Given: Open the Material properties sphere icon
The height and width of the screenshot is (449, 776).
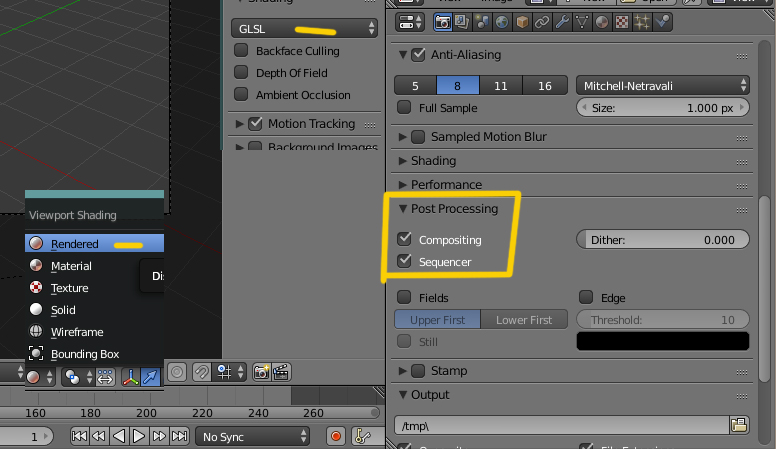Looking at the screenshot, I should tap(602, 22).
